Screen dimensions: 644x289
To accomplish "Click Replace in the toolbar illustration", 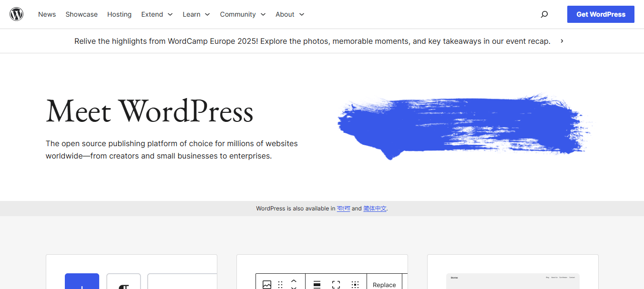I will pos(384,285).
